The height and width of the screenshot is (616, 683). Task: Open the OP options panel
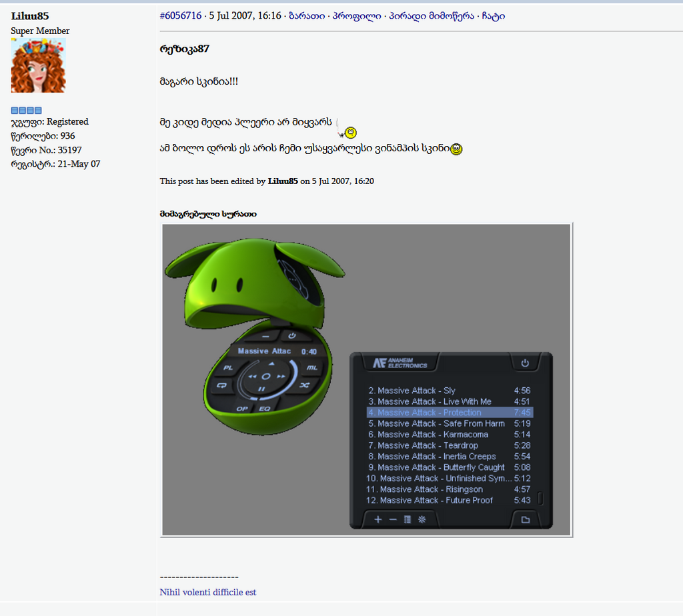pyautogui.click(x=242, y=409)
